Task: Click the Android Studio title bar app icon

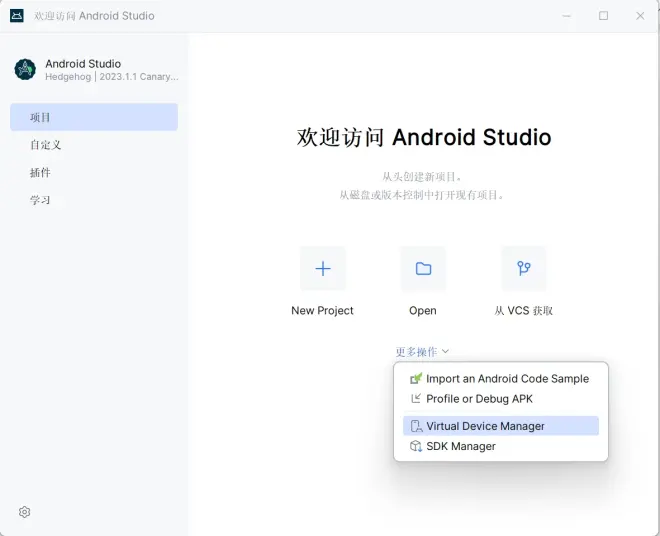Action: [x=17, y=16]
